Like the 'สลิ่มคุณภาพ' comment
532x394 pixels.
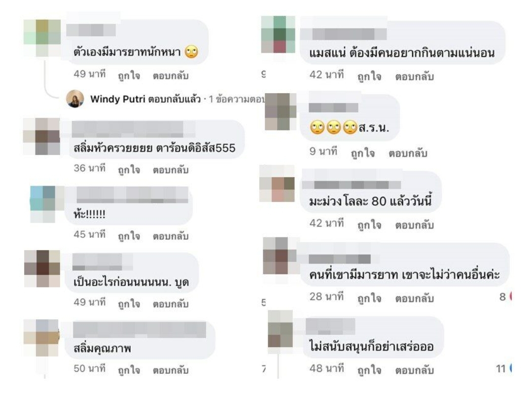pyautogui.click(x=129, y=369)
